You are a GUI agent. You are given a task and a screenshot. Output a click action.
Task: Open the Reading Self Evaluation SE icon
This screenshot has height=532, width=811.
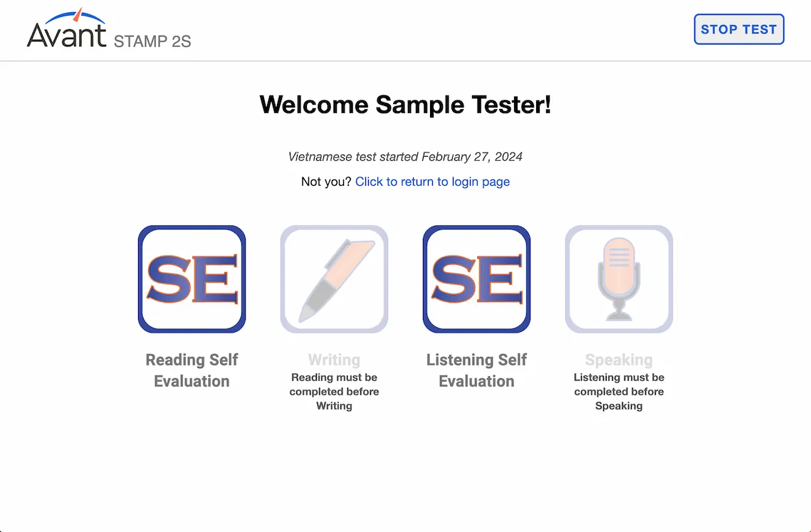[x=192, y=279]
